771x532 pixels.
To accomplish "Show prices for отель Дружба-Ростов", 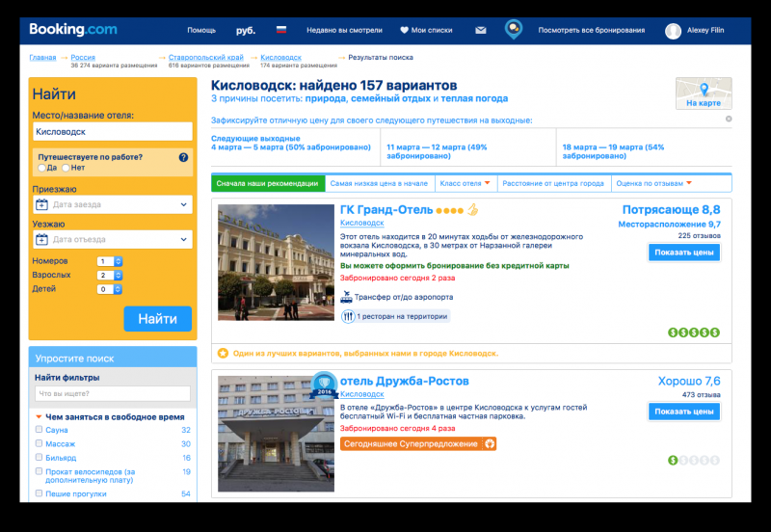I will (x=684, y=412).
